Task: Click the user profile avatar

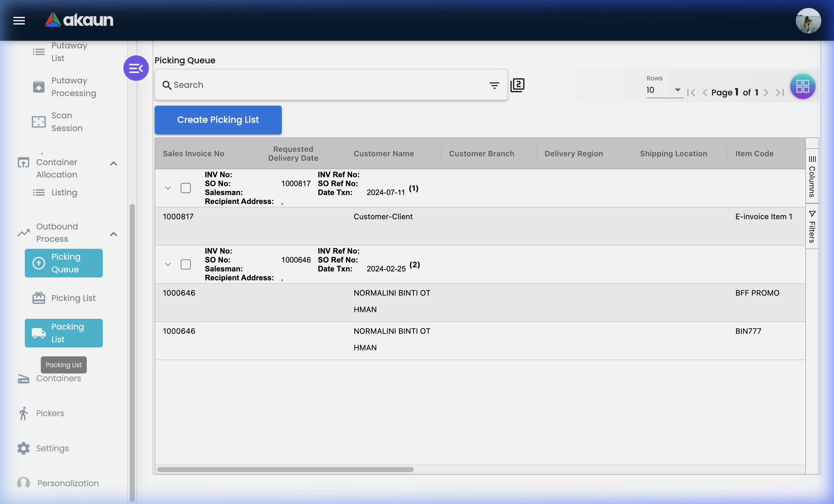Action: tap(808, 21)
